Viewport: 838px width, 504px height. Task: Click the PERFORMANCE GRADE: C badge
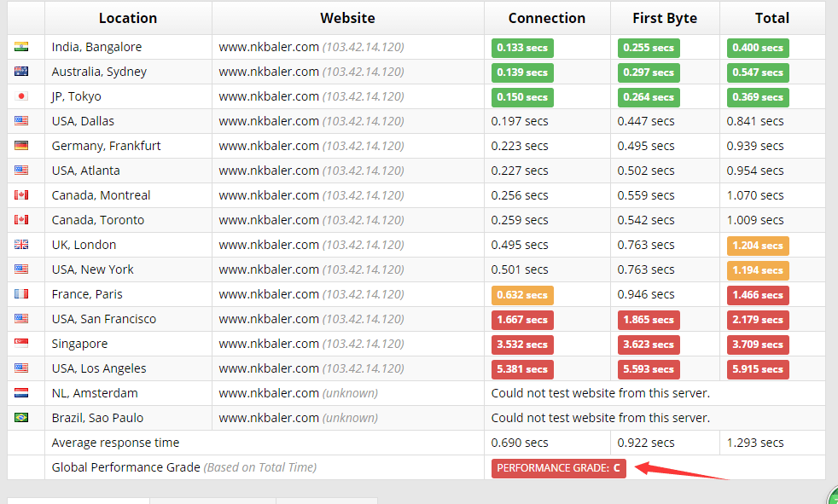[x=558, y=468]
